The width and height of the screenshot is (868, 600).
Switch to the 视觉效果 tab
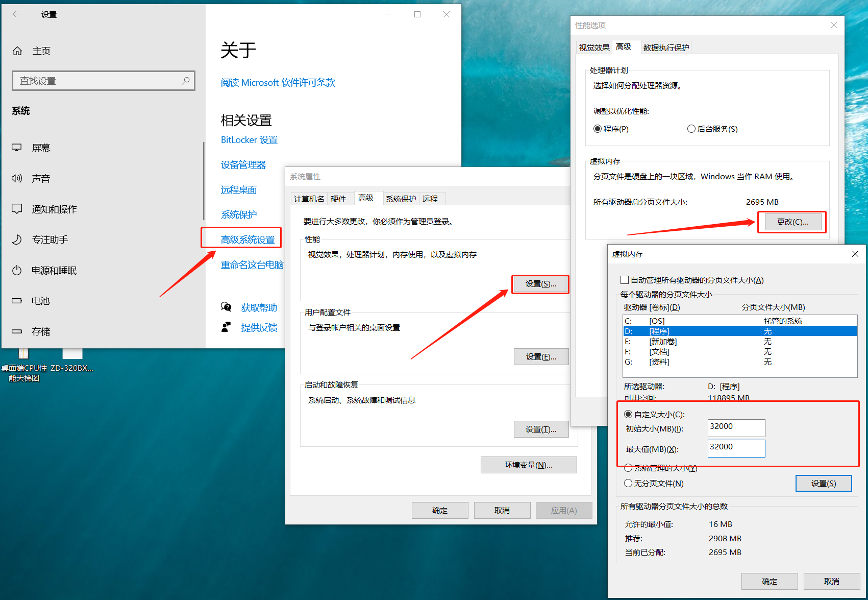pyautogui.click(x=593, y=46)
